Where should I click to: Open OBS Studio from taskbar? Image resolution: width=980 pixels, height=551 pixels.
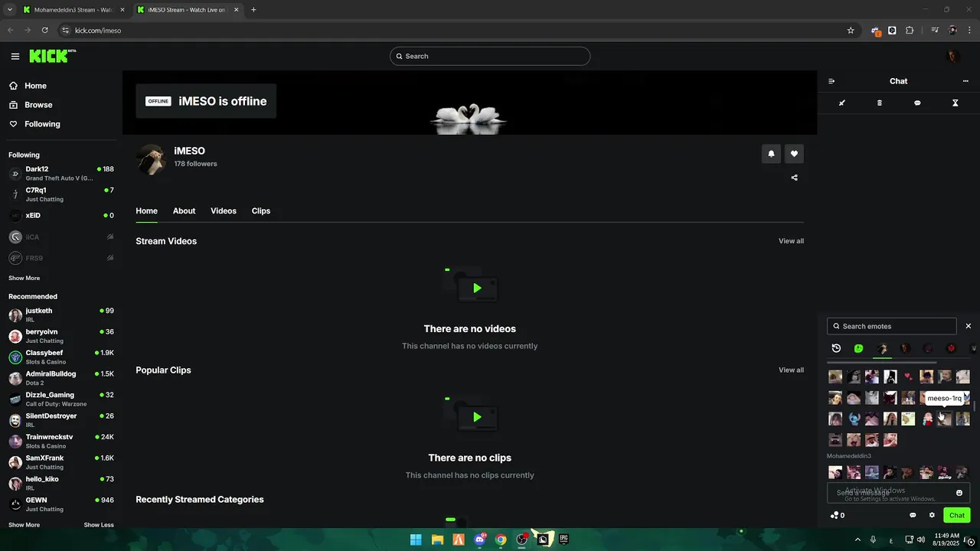tap(522, 540)
